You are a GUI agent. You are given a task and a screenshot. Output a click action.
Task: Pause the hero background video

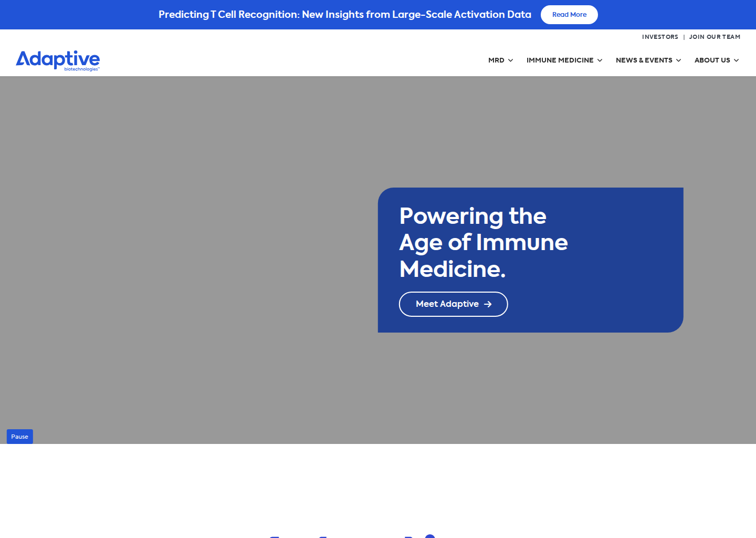[20, 437]
